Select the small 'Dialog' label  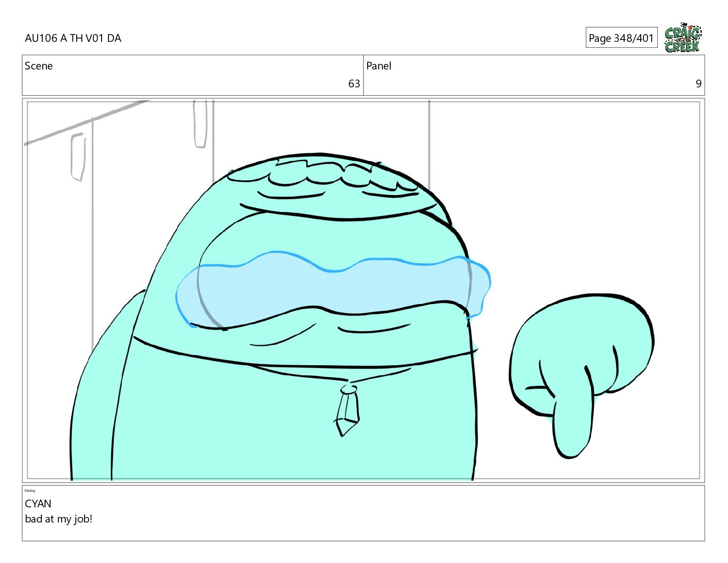point(30,490)
